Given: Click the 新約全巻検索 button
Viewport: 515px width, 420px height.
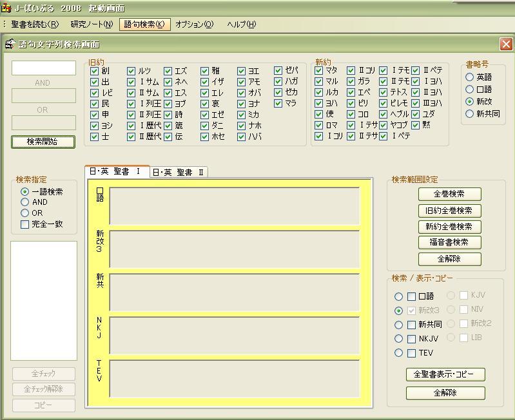Looking at the screenshot, I should click(450, 227).
